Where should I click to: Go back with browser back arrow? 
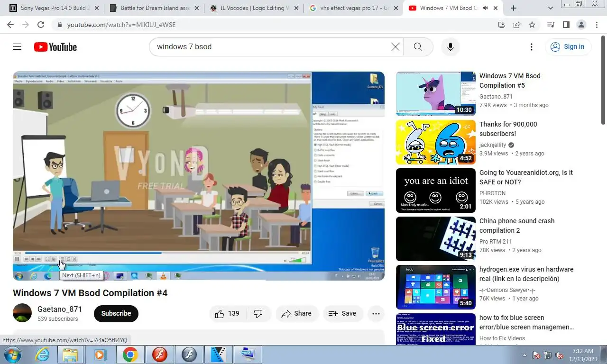click(10, 25)
